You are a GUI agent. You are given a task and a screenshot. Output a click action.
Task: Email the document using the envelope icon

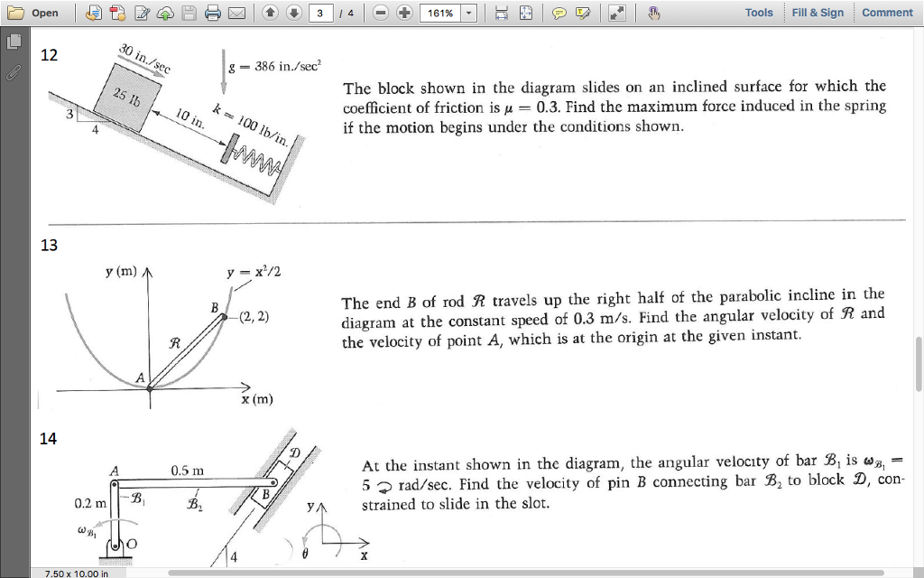(236, 13)
